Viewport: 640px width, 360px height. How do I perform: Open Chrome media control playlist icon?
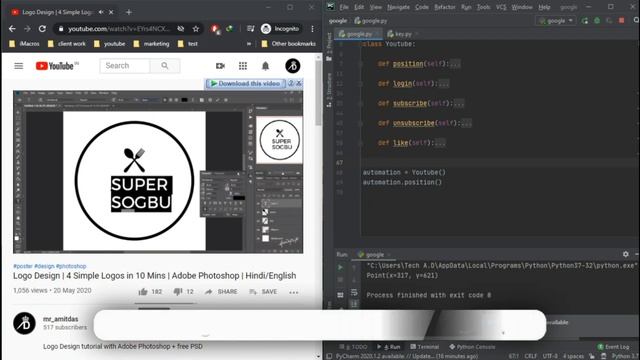(x=251, y=29)
